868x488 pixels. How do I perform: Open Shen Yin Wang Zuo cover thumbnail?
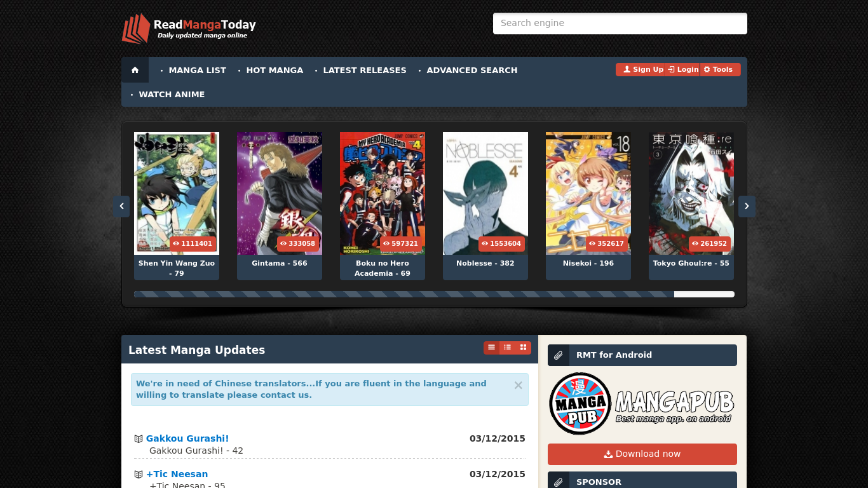coord(177,193)
